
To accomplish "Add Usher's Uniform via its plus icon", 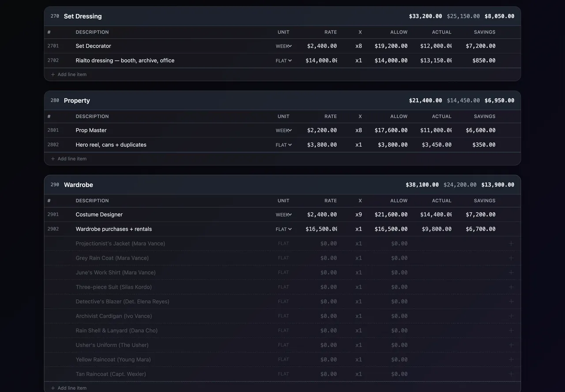I will [511, 345].
